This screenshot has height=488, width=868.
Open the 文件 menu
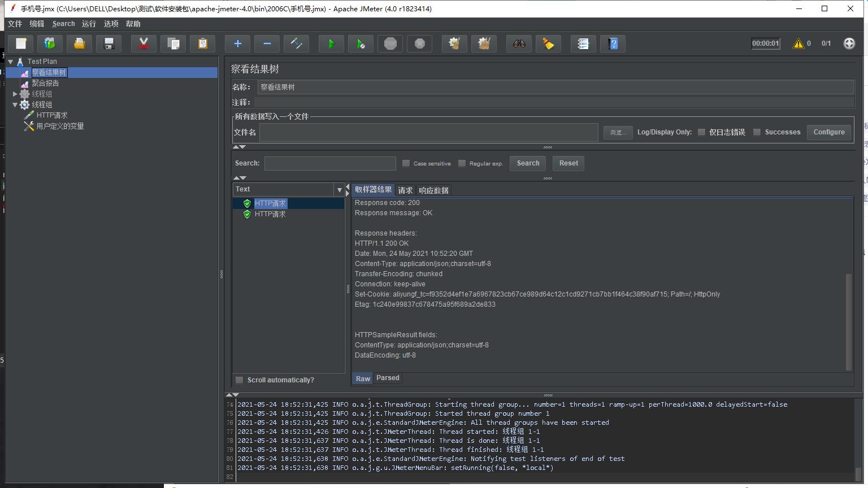tap(15, 24)
